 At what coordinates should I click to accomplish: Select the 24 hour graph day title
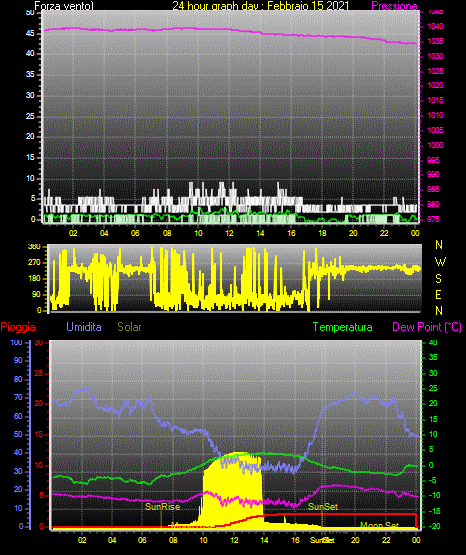click(x=261, y=6)
